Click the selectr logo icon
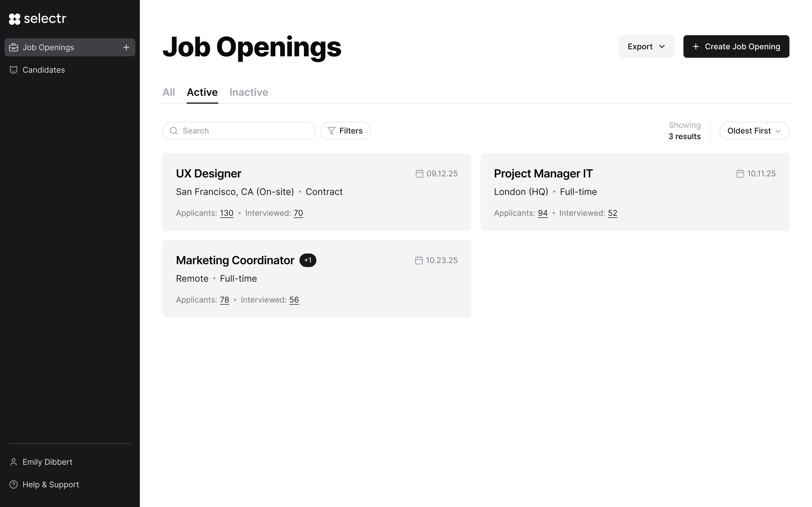 pyautogui.click(x=14, y=19)
